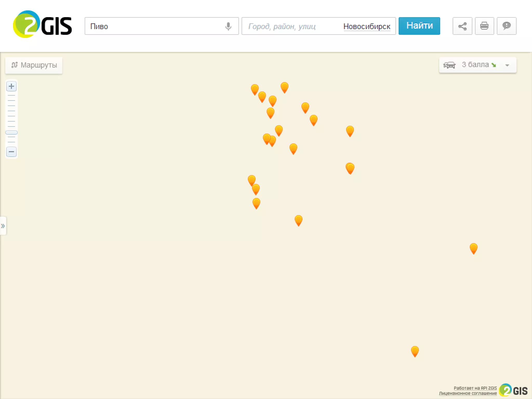Zoom in with the plus button
Image resolution: width=532 pixels, height=399 pixels.
pos(11,86)
